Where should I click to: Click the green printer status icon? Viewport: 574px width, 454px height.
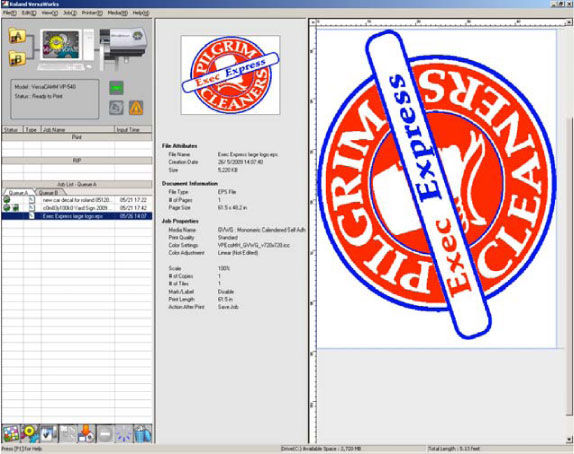(x=116, y=88)
